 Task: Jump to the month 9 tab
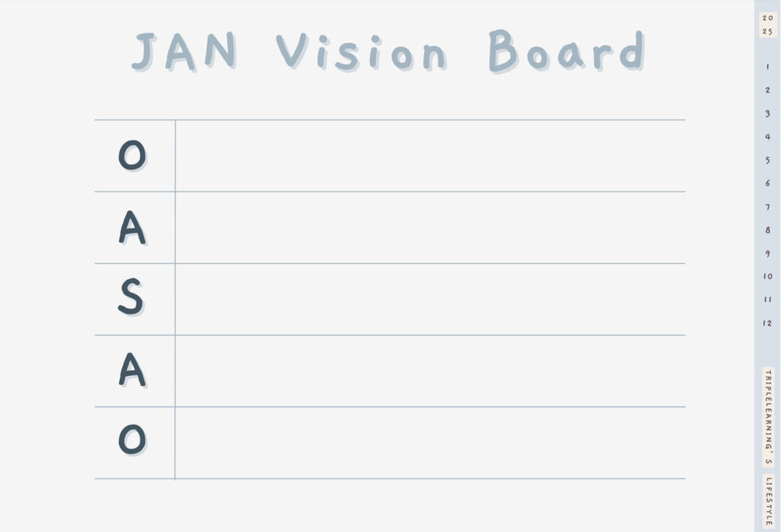point(767,253)
